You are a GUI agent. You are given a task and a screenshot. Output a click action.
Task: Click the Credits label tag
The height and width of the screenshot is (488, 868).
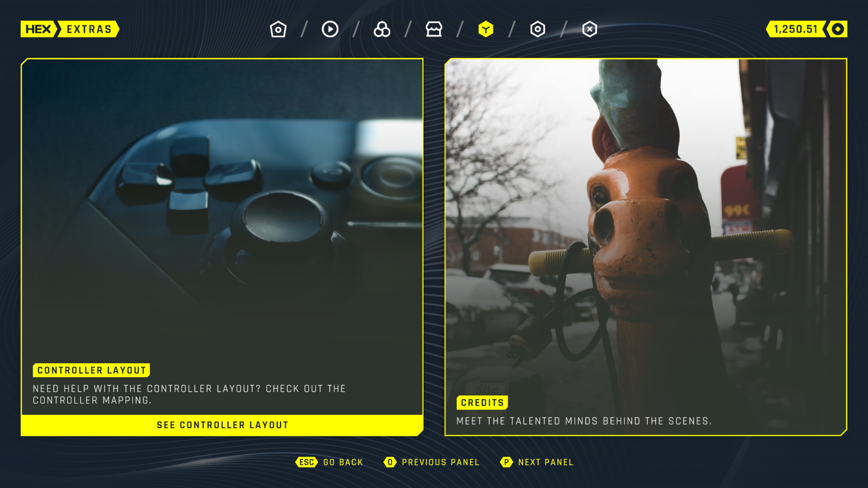(x=482, y=402)
